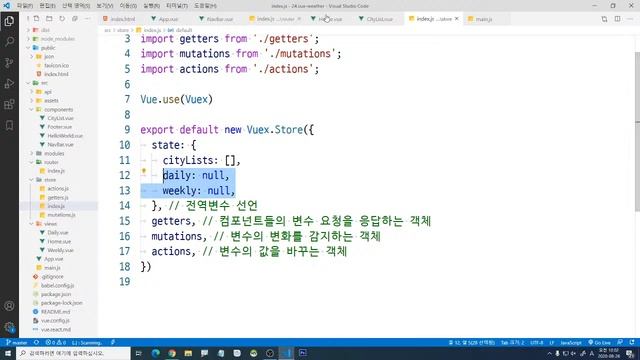Collapse the public folder
The height and width of the screenshot is (360, 640).
48,48
